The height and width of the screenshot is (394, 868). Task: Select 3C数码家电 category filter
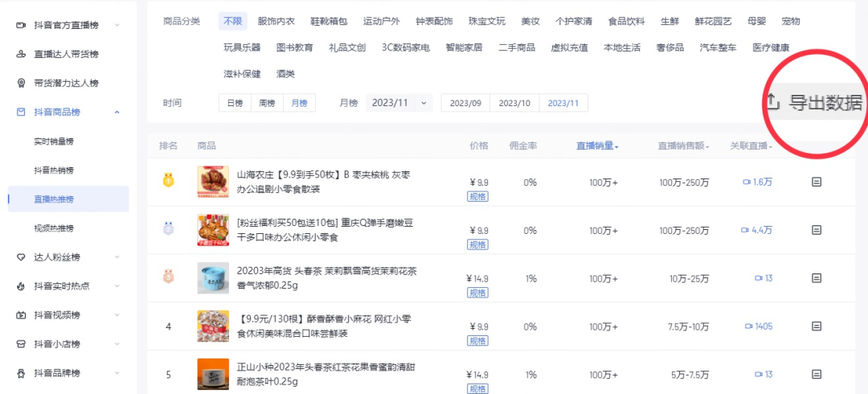tap(406, 47)
